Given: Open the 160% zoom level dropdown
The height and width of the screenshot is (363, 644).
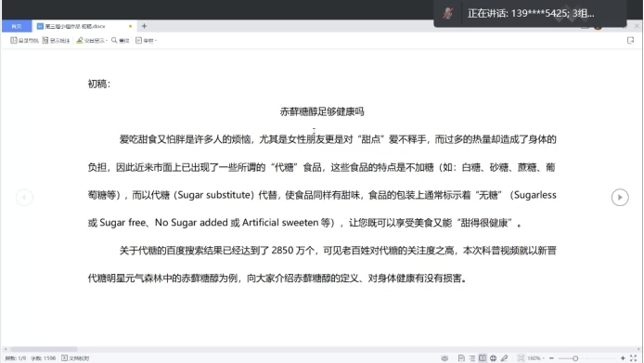Looking at the screenshot, I should tap(535, 358).
